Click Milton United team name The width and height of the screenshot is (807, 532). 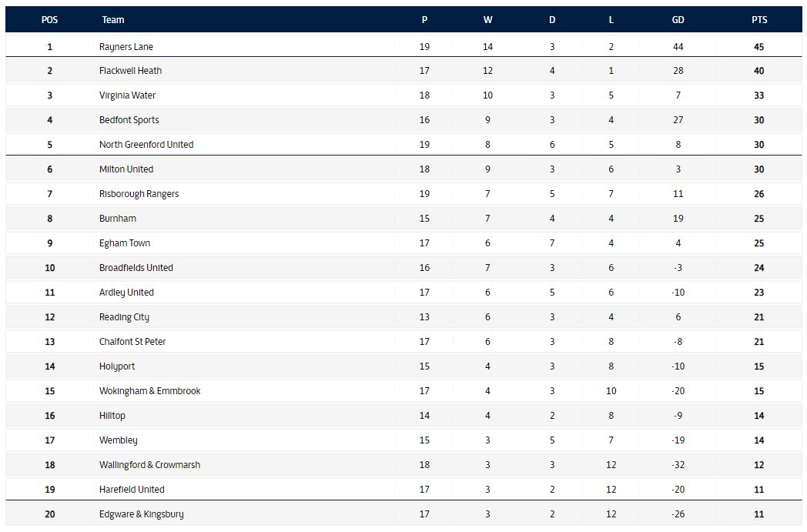(x=126, y=169)
